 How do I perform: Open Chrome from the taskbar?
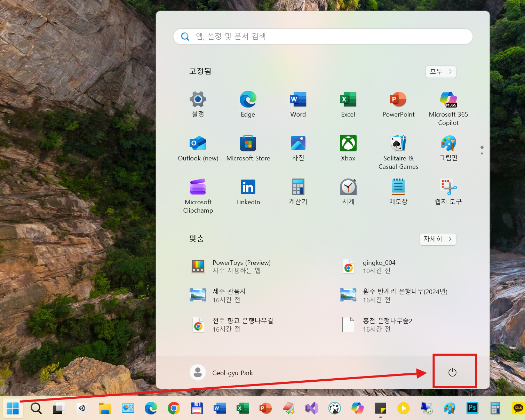click(x=174, y=408)
